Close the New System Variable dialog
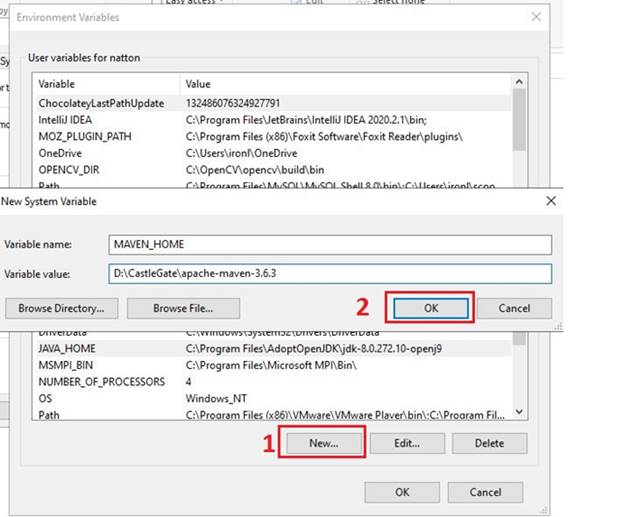The image size is (624, 517). [x=551, y=201]
